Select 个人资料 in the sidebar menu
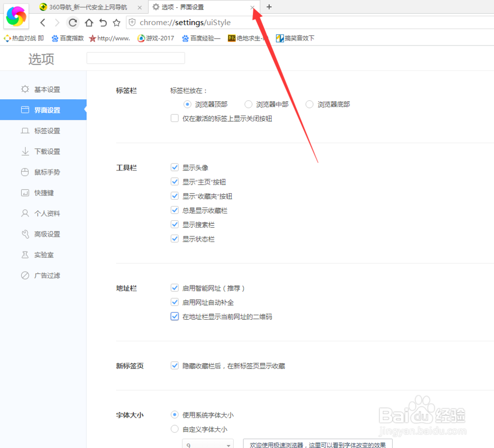Image resolution: width=494 pixels, height=448 pixels. click(x=41, y=213)
